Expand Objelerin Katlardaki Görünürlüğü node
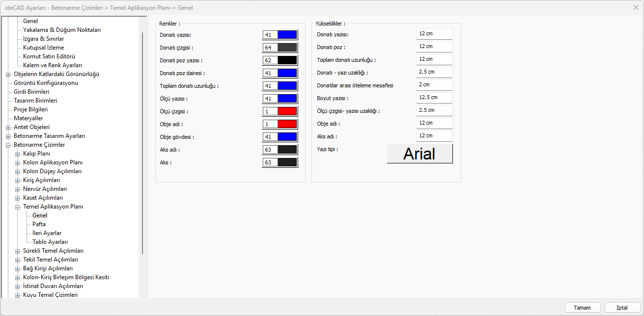This screenshot has width=644, height=316. (x=8, y=74)
